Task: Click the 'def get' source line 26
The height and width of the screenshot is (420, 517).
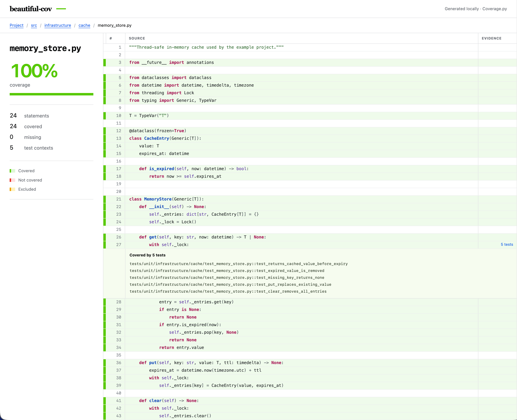Action: (202, 237)
